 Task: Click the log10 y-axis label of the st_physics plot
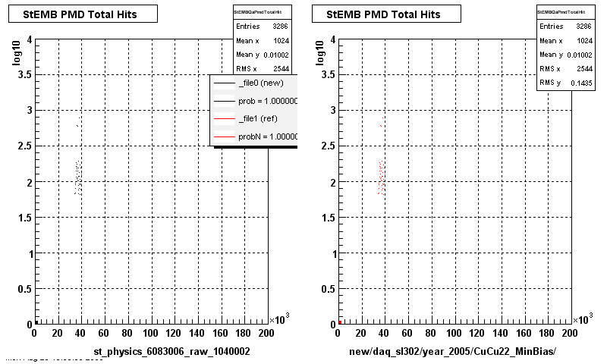click(x=16, y=52)
